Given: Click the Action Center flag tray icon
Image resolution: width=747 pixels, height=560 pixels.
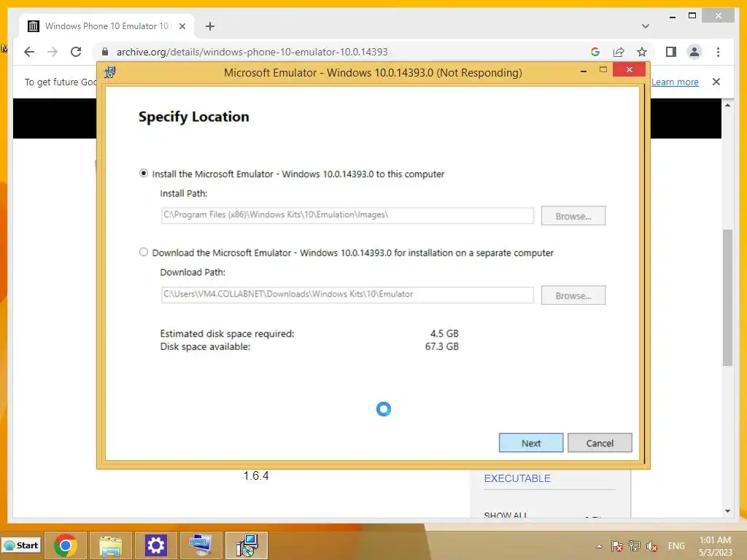Looking at the screenshot, I should coord(617,546).
